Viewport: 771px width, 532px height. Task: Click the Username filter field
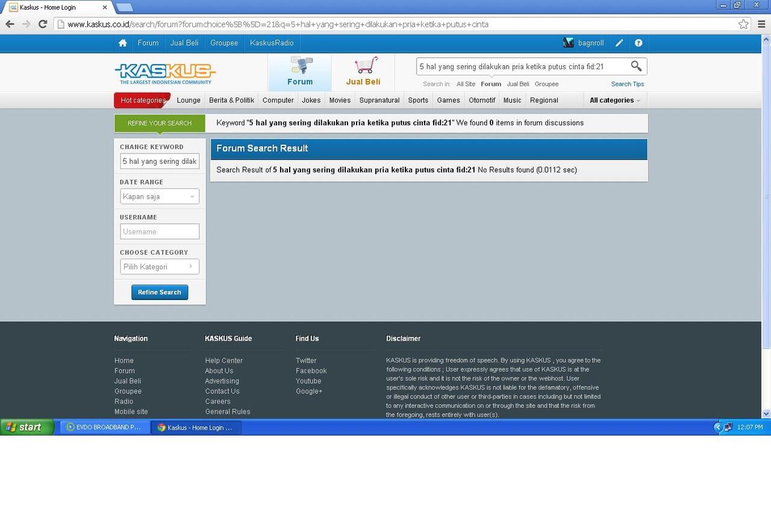tap(160, 231)
